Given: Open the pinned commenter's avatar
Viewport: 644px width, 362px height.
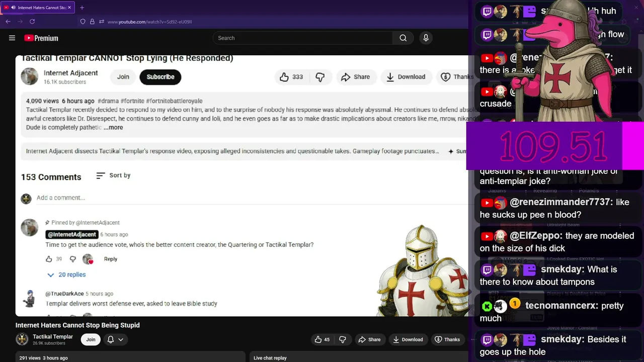Looking at the screenshot, I should click(x=29, y=227).
